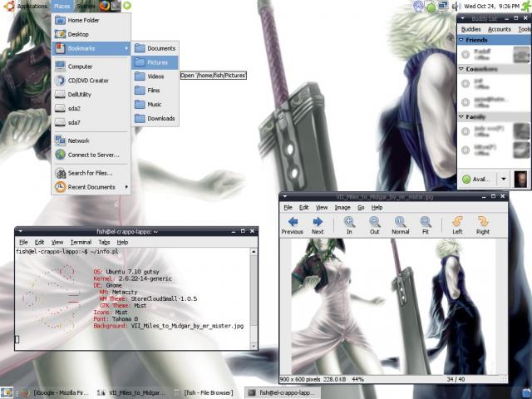Open Image menu in image viewer
The width and height of the screenshot is (532, 399).
[342, 207]
